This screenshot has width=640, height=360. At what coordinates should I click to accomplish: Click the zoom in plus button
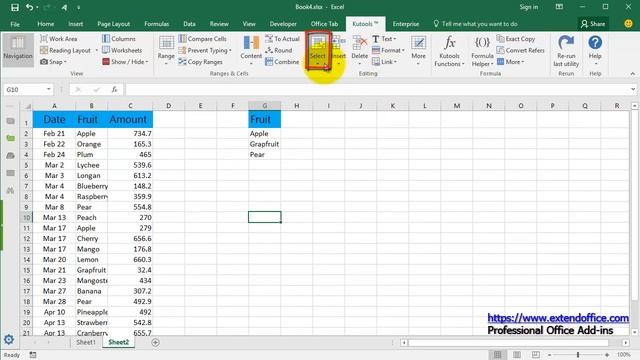607,355
